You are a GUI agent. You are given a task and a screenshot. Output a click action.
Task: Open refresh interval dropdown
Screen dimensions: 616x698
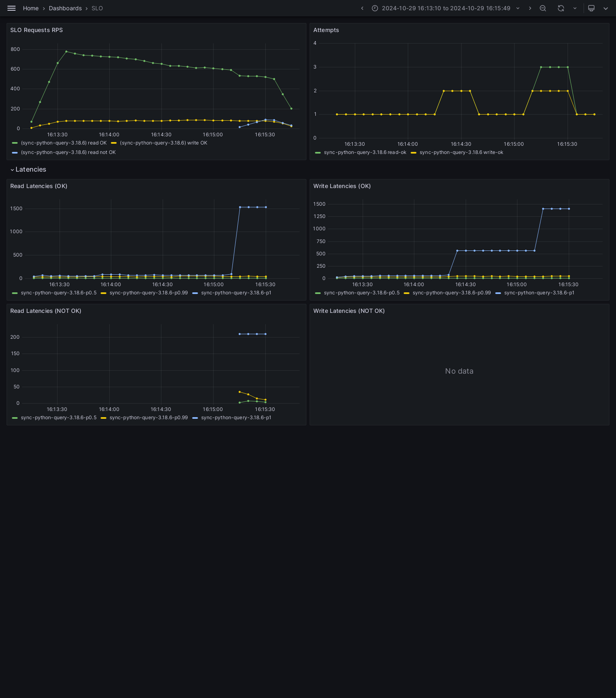click(x=575, y=8)
